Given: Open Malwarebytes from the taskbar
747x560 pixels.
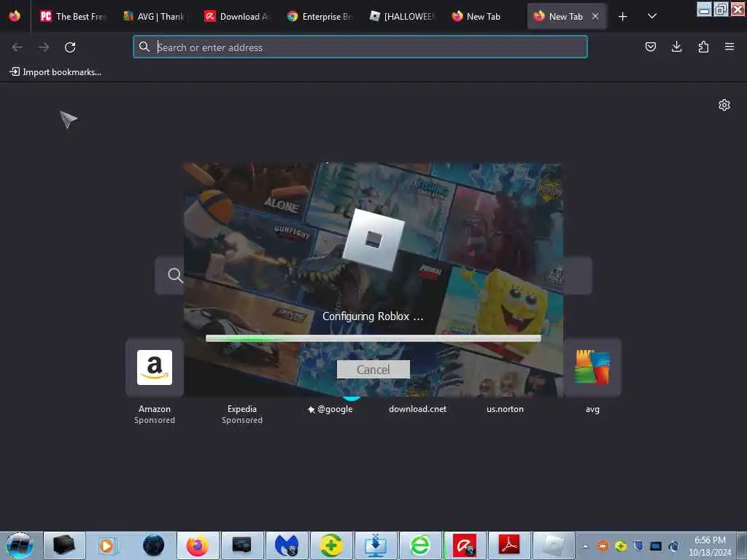Looking at the screenshot, I should 287,545.
